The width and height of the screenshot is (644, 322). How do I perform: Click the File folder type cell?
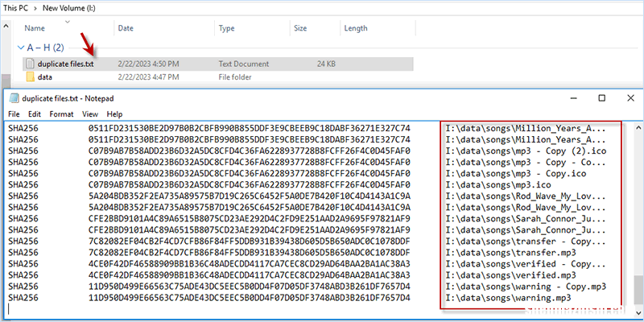[234, 76]
